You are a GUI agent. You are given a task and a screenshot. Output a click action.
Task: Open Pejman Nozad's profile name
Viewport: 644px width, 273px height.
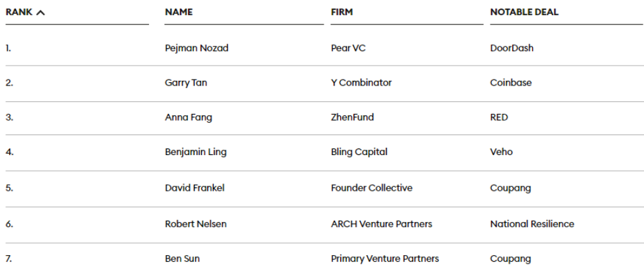coord(197,48)
